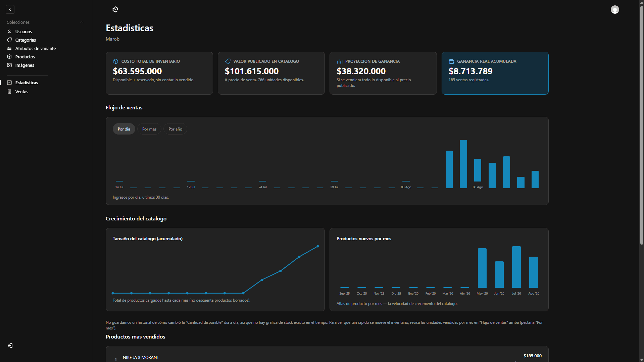Click the $101.615.000 catalog value

(252, 71)
